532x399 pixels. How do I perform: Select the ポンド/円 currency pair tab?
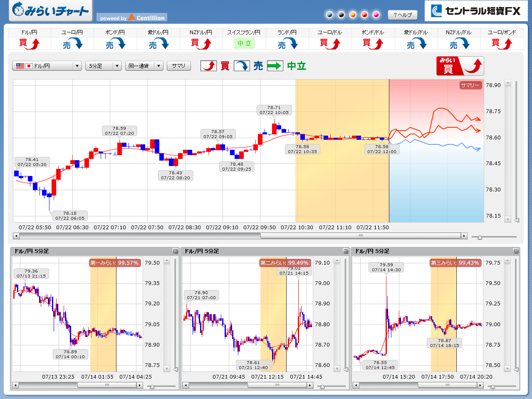click(115, 32)
